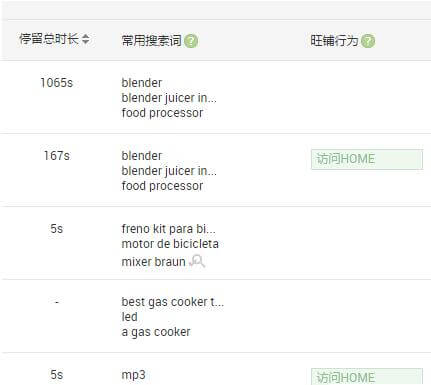
Task: Click motor de bicicleta search term
Action: pyautogui.click(x=170, y=244)
